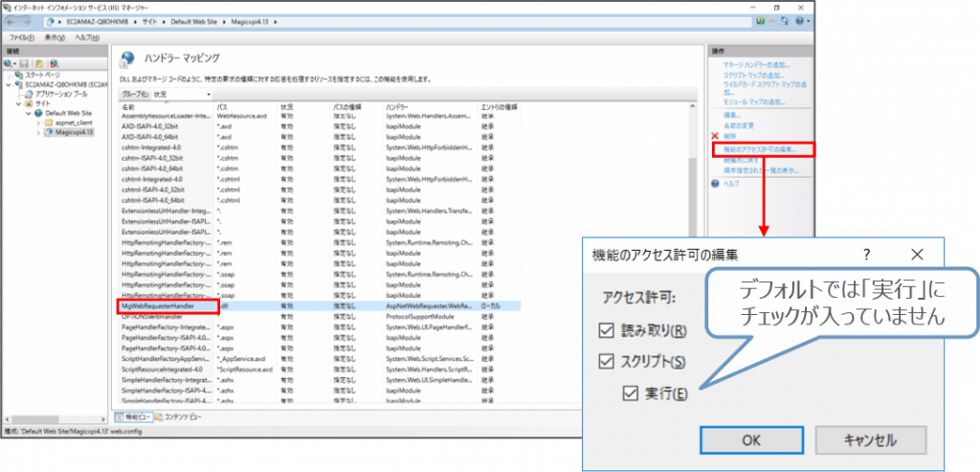Click the OK button in dialog
The width and height of the screenshot is (980, 472).
click(750, 439)
